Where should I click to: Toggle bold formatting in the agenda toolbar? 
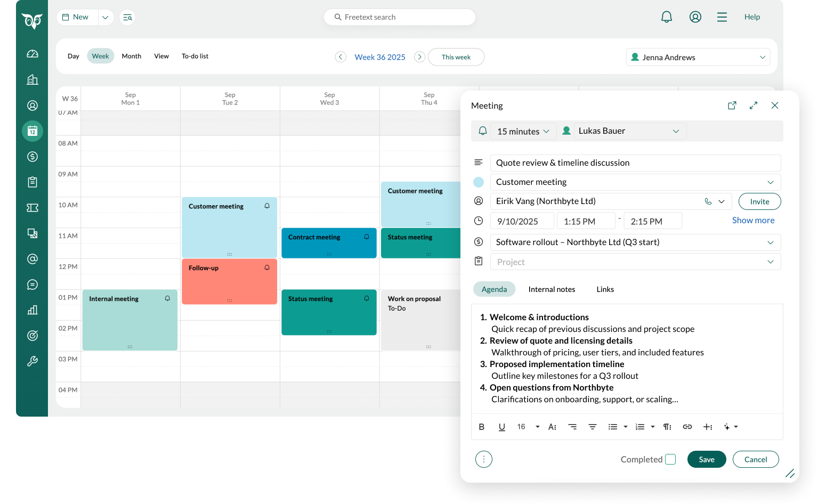(x=481, y=426)
